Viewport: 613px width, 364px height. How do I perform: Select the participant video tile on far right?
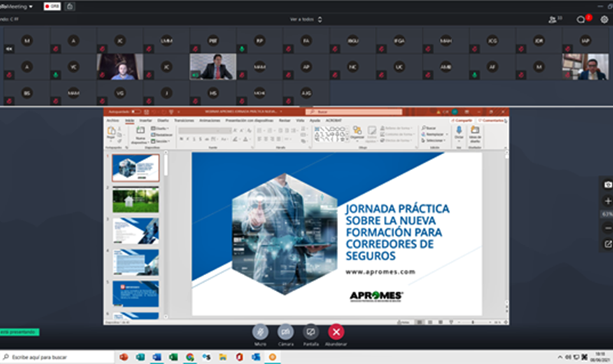585,67
